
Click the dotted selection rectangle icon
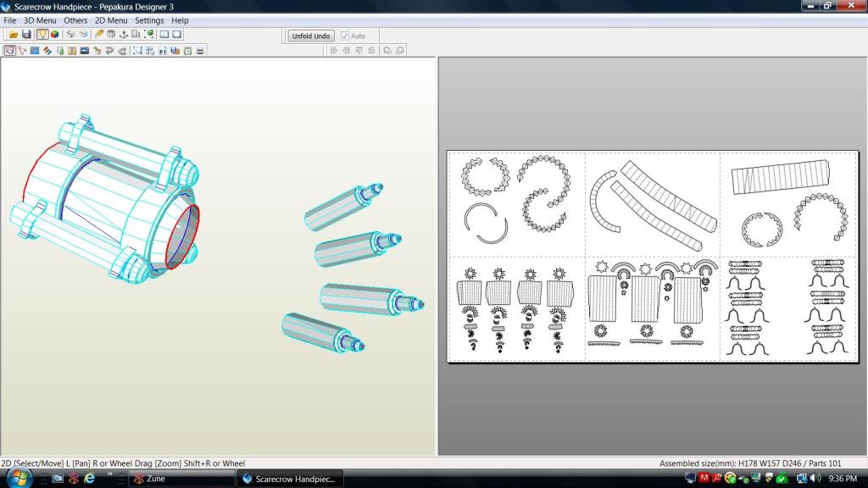pyautogui.click(x=136, y=50)
